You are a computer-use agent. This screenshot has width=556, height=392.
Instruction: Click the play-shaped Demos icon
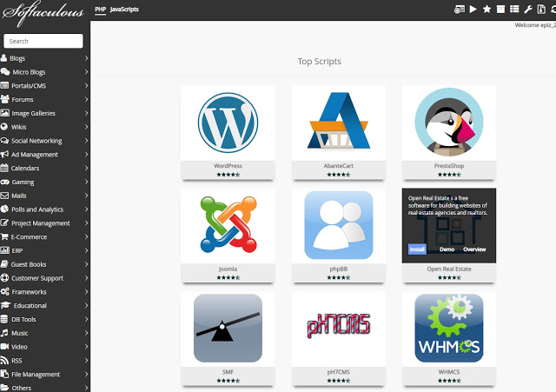point(473,10)
